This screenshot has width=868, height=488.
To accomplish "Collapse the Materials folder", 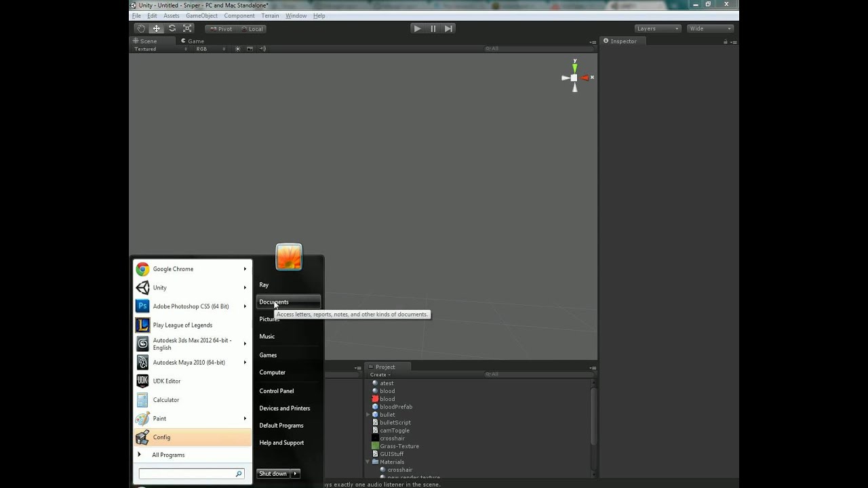I will [368, 462].
